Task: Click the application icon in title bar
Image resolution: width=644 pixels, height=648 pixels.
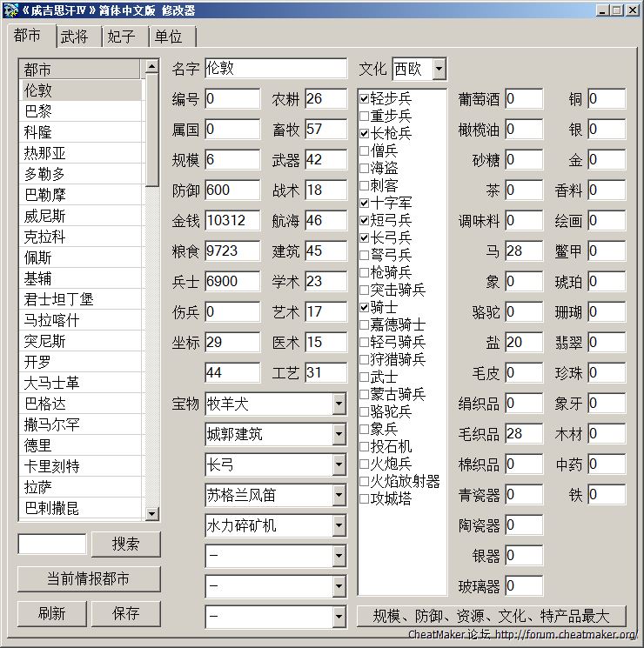Action: tap(10, 10)
